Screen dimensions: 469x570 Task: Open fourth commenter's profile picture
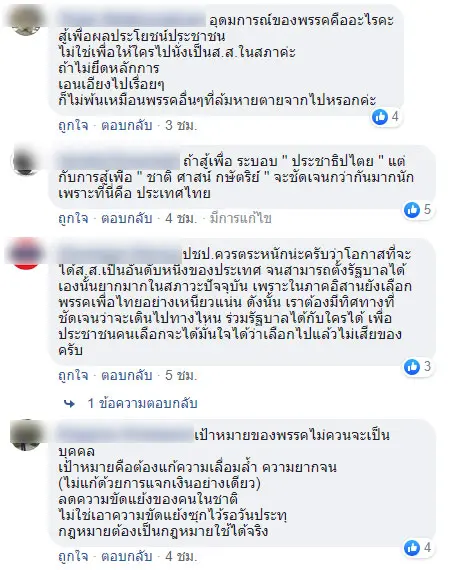(x=25, y=435)
